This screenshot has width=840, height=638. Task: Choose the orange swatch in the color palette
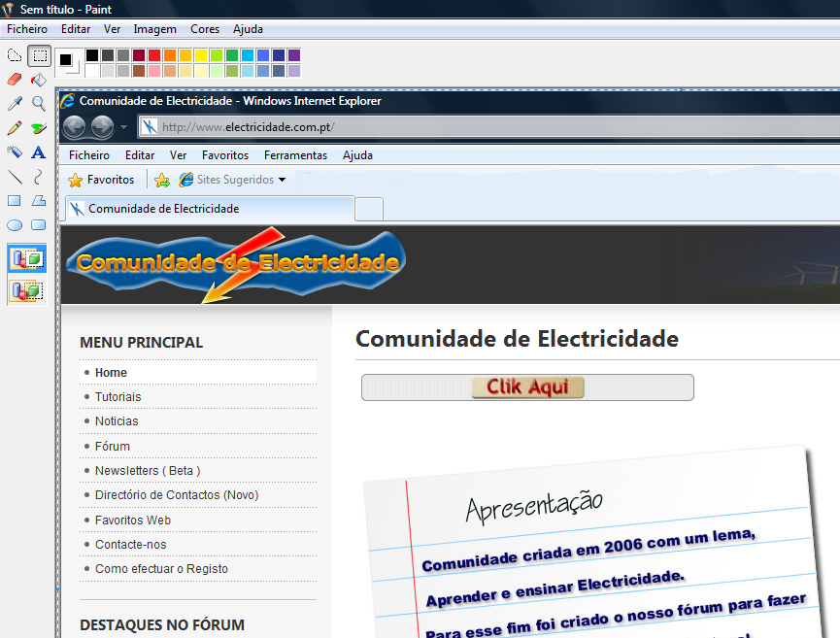(170, 55)
